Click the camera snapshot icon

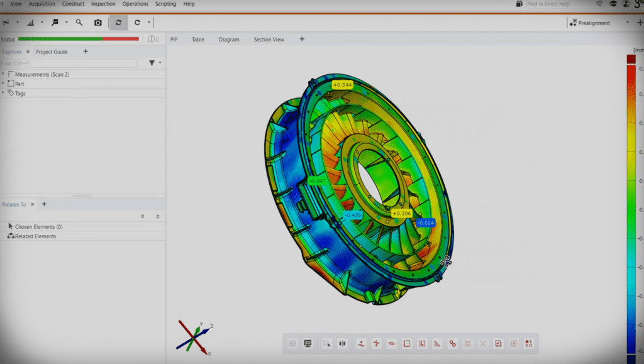point(98,23)
